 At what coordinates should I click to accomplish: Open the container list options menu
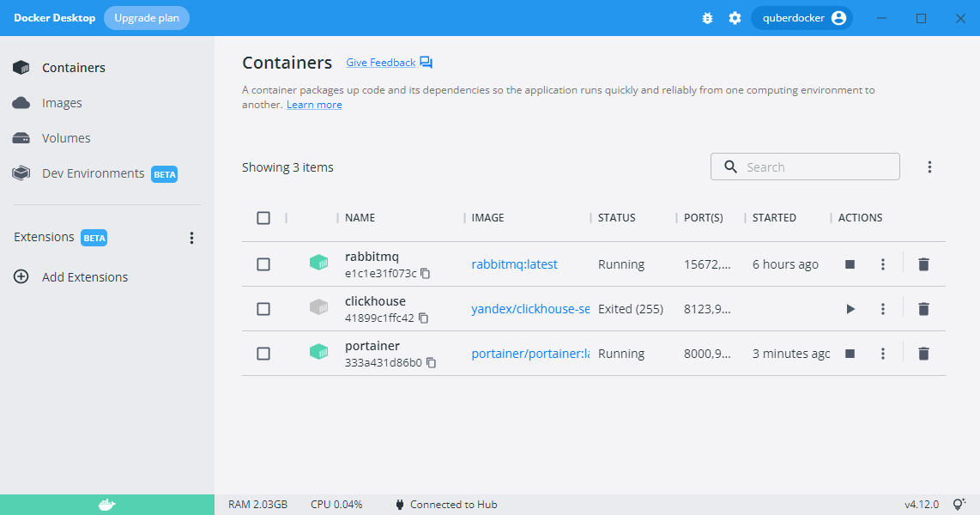[929, 167]
